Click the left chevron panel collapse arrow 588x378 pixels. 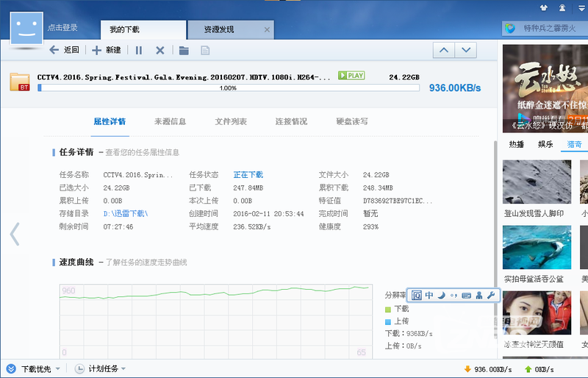[15, 234]
